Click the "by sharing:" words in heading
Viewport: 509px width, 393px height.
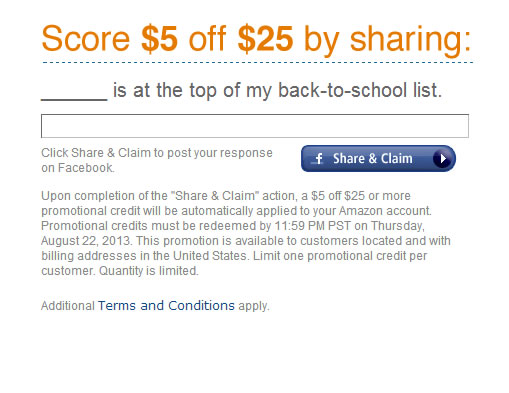click(x=387, y=40)
